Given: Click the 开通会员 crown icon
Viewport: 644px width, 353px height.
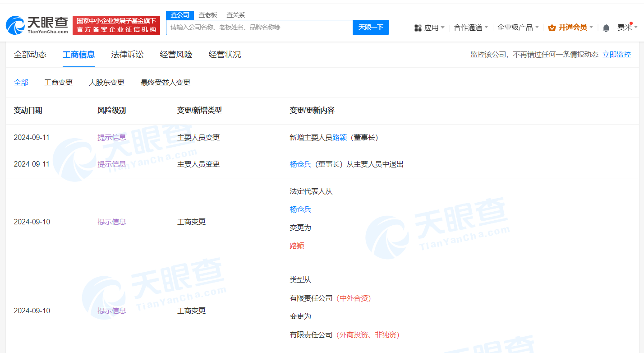Looking at the screenshot, I should [552, 27].
